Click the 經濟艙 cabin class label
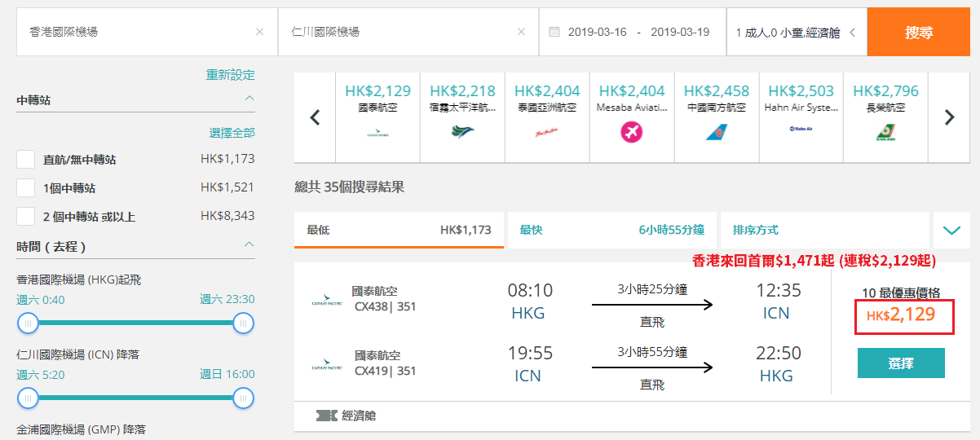 359,416
